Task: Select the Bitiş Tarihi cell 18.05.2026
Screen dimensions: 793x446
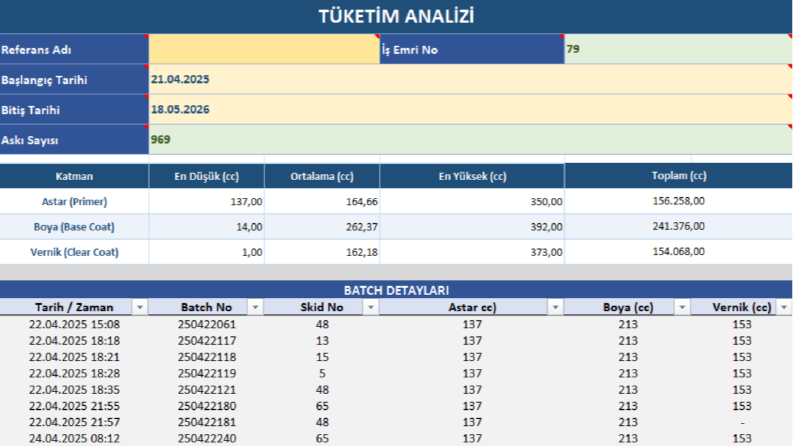Action: [470, 110]
